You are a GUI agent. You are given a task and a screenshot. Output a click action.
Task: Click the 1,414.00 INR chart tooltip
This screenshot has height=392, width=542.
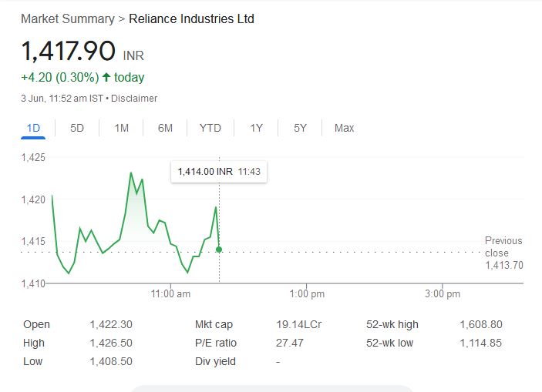218,172
